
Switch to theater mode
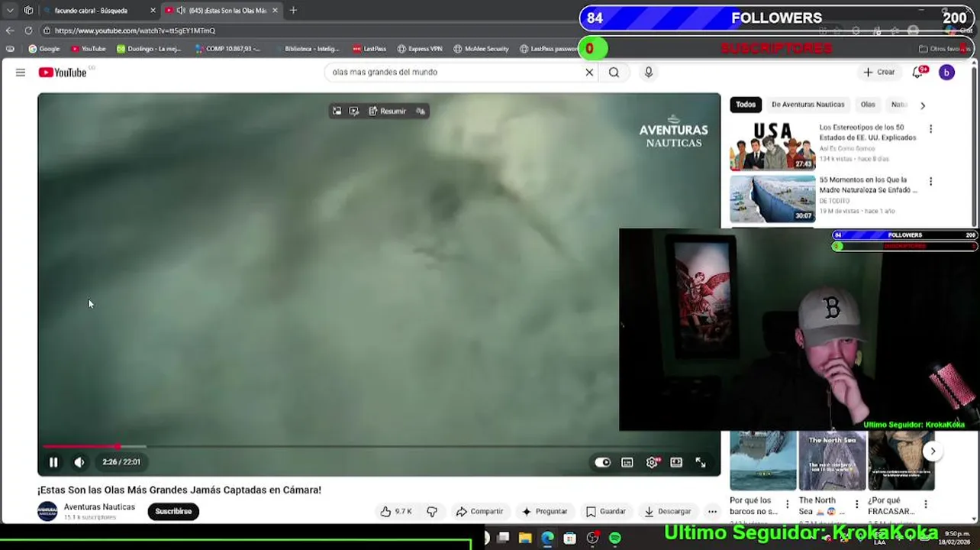676,462
